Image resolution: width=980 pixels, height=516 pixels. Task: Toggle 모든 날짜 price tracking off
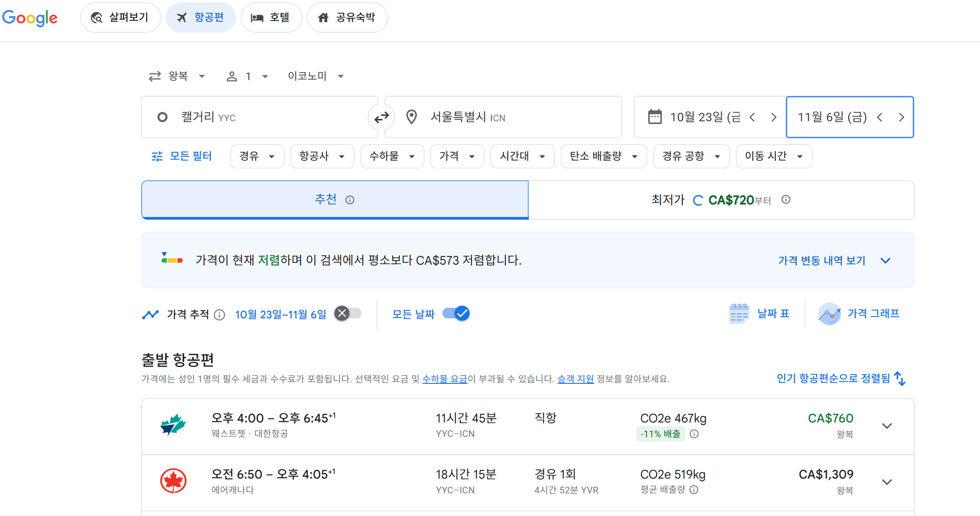click(456, 314)
